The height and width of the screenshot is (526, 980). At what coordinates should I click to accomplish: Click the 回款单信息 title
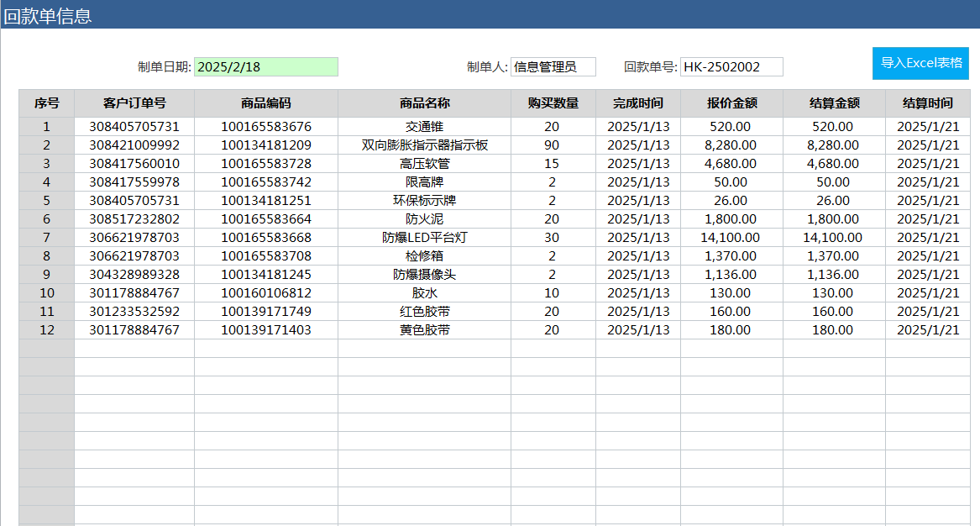point(48,16)
